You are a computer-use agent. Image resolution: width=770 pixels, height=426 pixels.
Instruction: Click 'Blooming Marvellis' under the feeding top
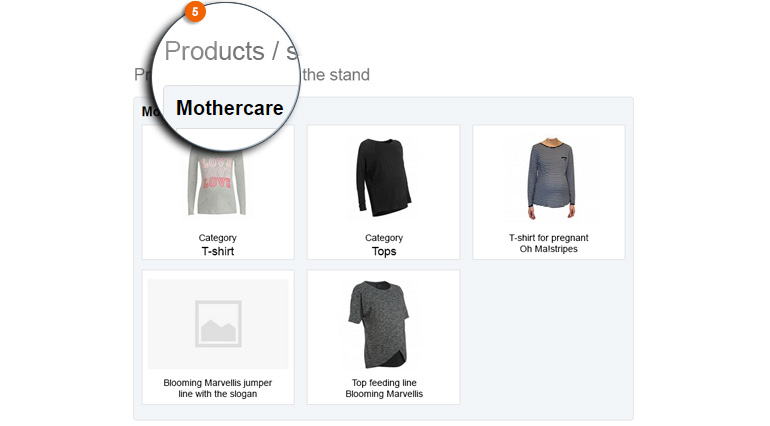click(x=384, y=394)
